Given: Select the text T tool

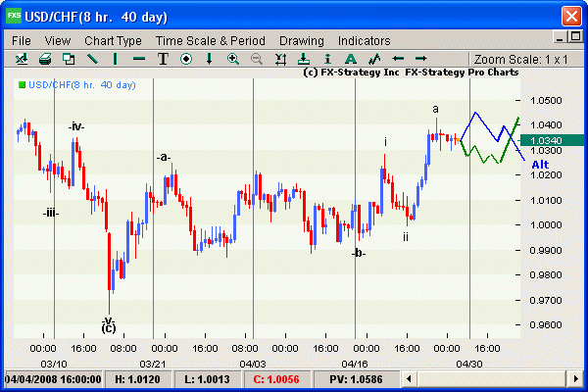Looking at the screenshot, I should 163,59.
